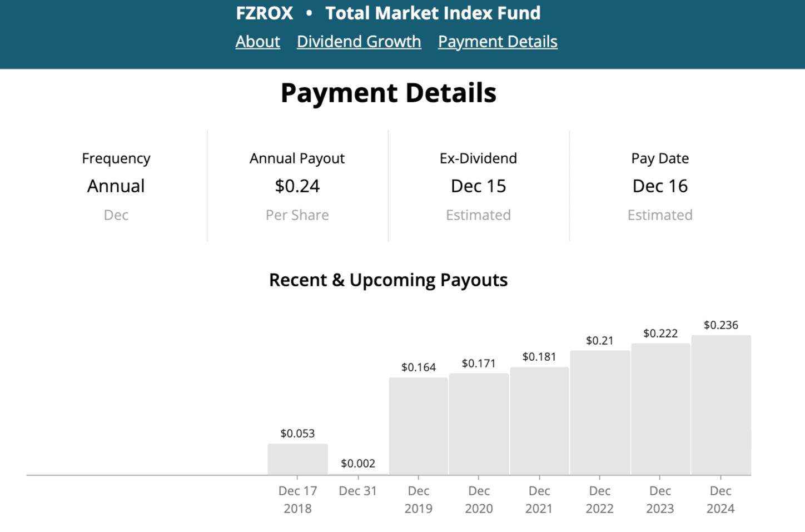
Task: Click the Annual Payout label
Action: point(297,158)
